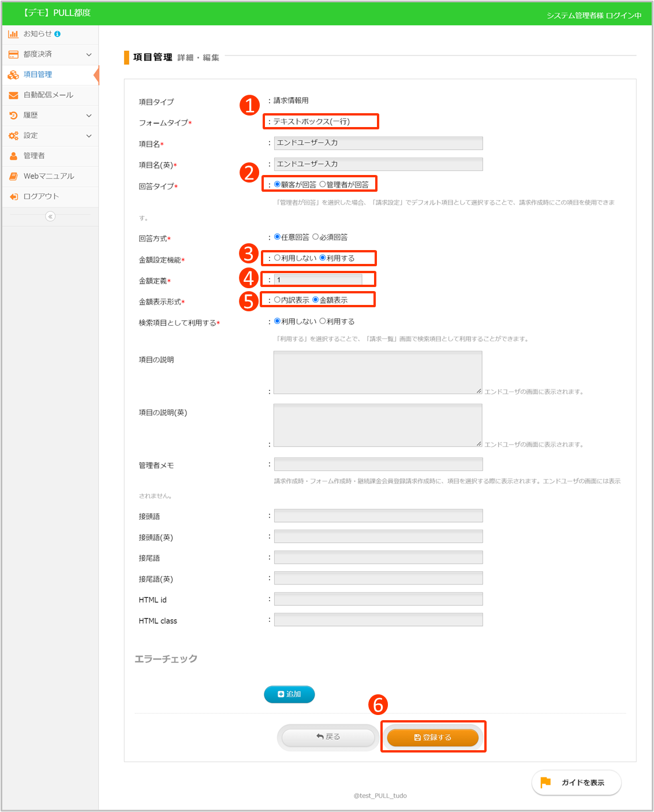This screenshot has height=812, width=654.
Task: Collapse the sidebar with the double-arrow button
Action: pos(50,217)
